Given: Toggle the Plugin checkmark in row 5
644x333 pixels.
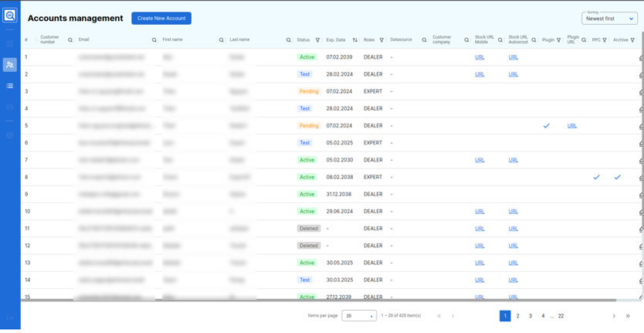Looking at the screenshot, I should [547, 126].
